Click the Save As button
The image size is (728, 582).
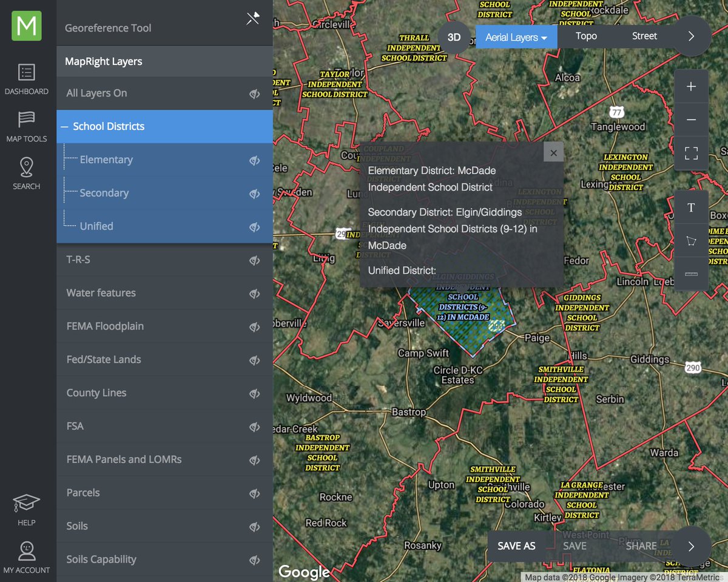point(516,546)
